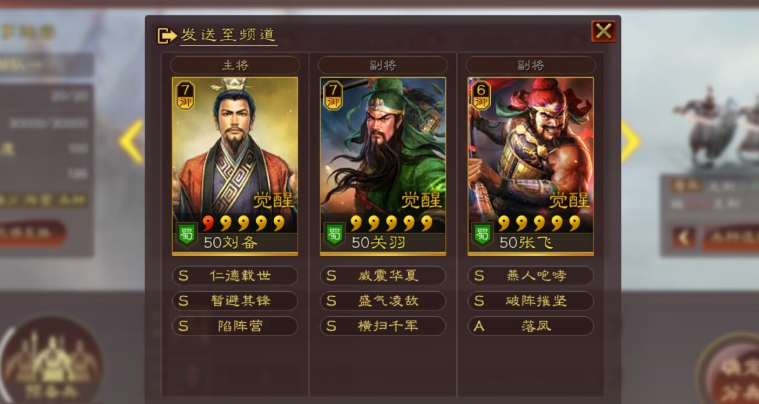Select the 威震华夏 skill

383,276
